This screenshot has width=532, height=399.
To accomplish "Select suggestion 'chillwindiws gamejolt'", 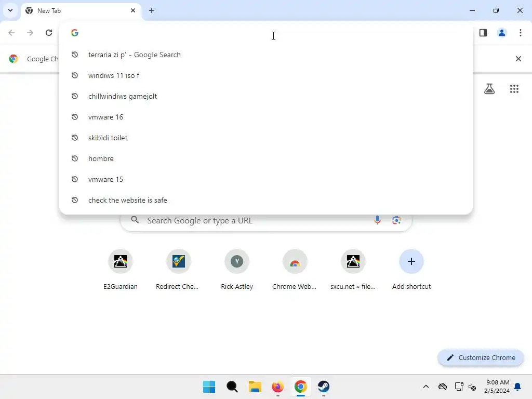I will click(266, 96).
